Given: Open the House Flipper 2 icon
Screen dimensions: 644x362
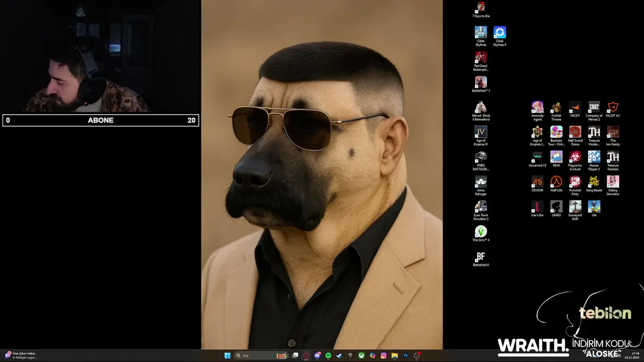Looking at the screenshot, I should point(594,161).
